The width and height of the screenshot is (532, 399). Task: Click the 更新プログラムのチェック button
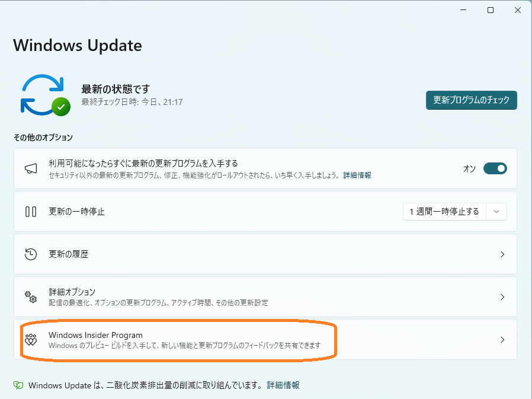pyautogui.click(x=471, y=100)
